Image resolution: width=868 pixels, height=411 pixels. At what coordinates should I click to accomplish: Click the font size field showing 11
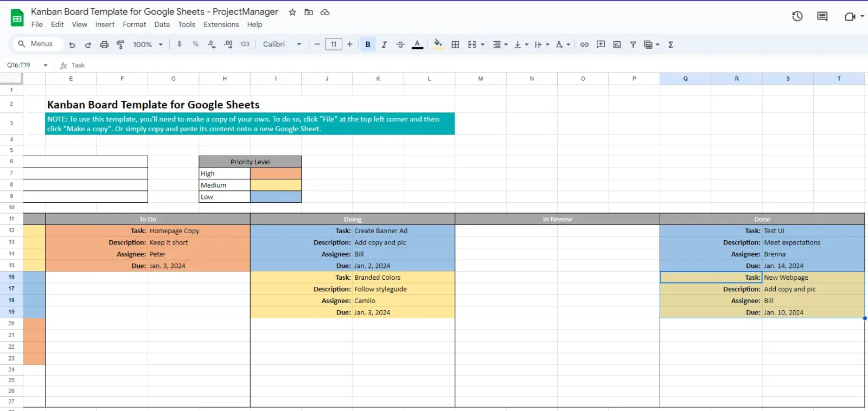[334, 44]
